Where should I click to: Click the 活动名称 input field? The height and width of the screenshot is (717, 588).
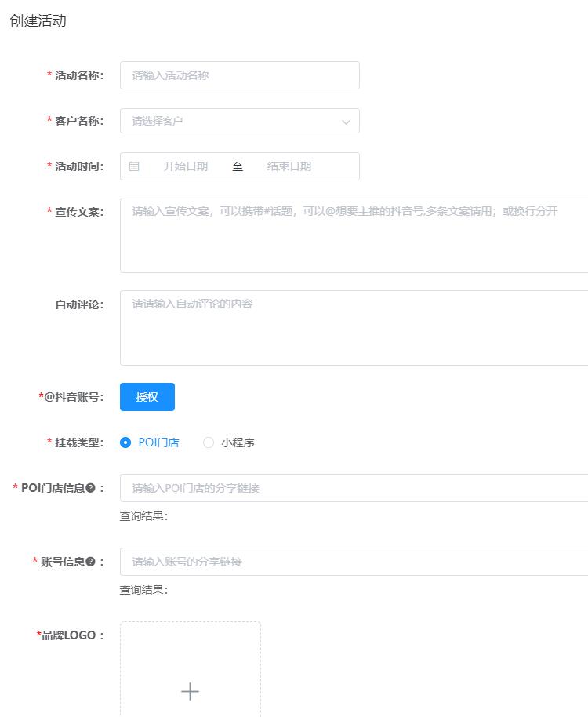239,75
